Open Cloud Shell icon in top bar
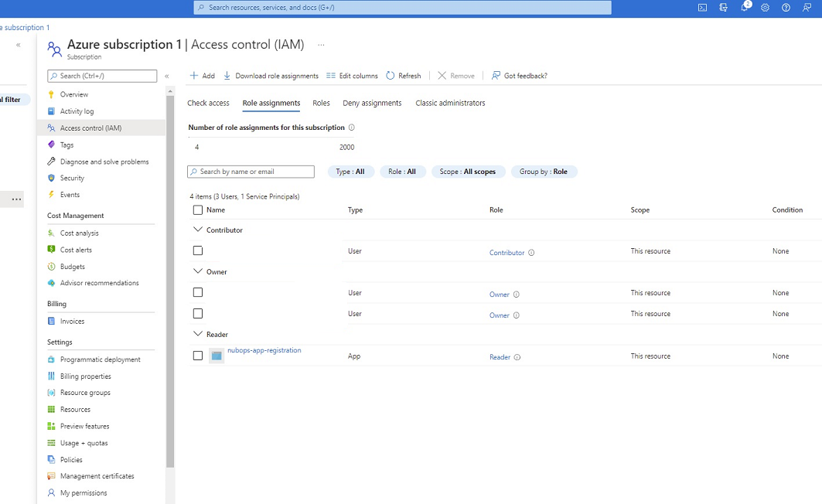The width and height of the screenshot is (822, 504). pyautogui.click(x=702, y=7)
